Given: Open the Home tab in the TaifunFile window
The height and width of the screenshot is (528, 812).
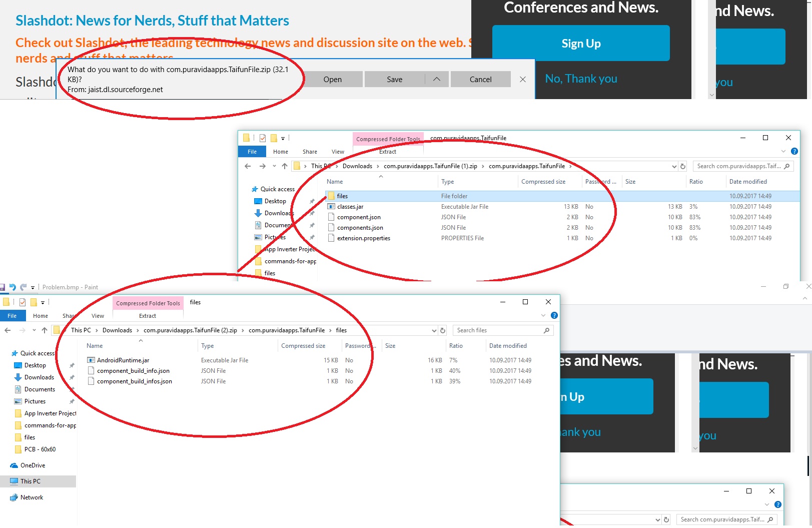Looking at the screenshot, I should point(281,152).
